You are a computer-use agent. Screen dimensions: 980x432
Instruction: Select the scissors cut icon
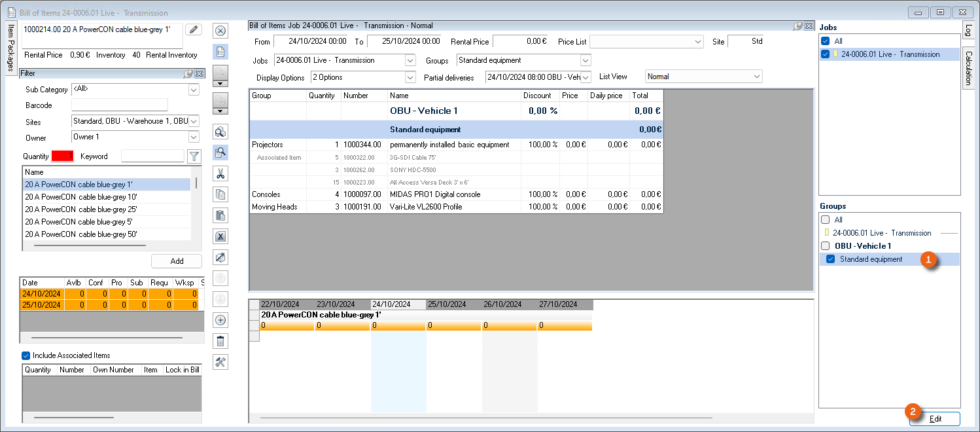(x=220, y=173)
